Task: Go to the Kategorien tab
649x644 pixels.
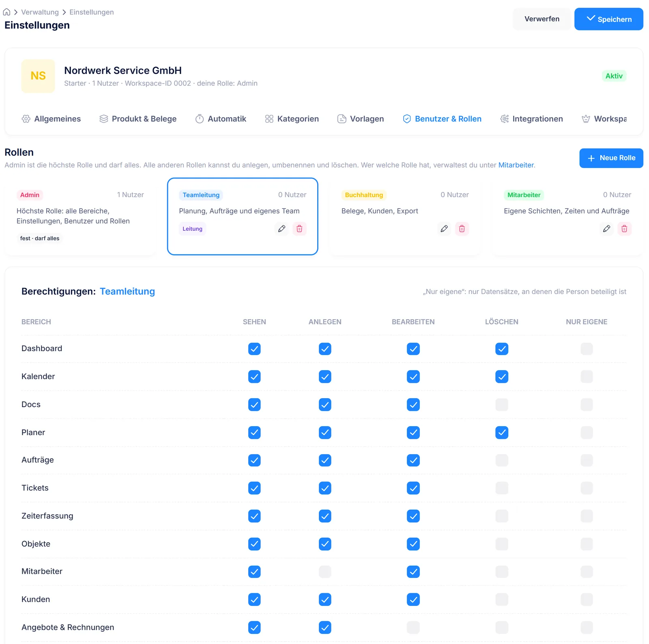Action: [x=292, y=119]
